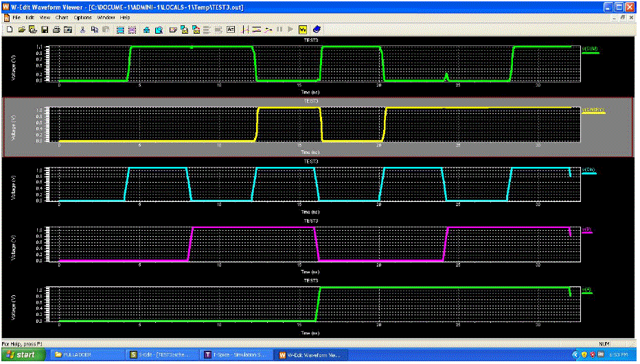Click the blue Help book icon
Image resolution: width=640 pixels, height=364 pixels.
(x=316, y=30)
